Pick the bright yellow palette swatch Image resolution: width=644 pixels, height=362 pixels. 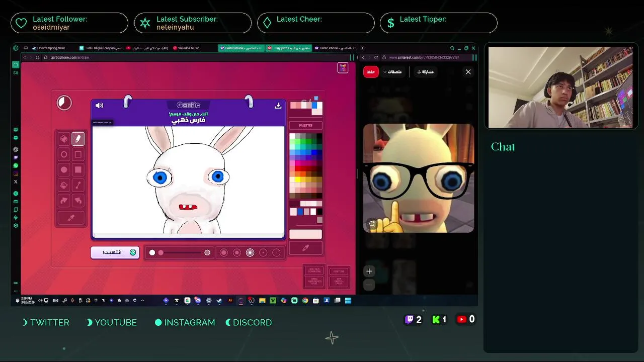[298, 179]
